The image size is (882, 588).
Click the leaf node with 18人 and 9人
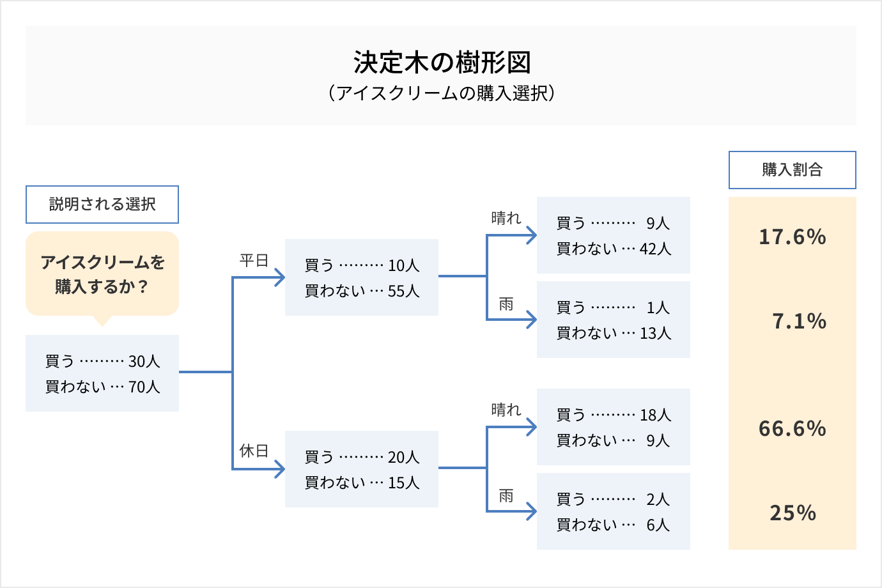(614, 427)
